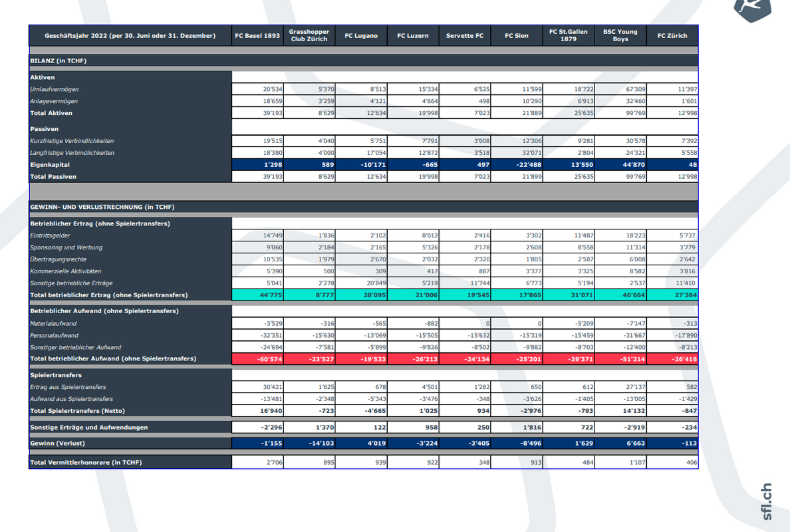790x532 pixels.
Task: Select the Eigenkapital row label
Action: tap(50, 165)
